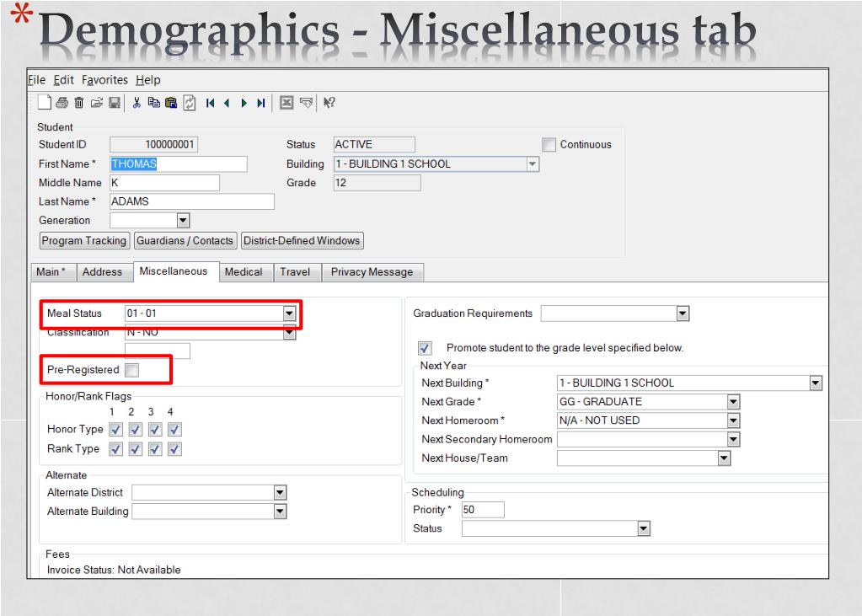Image resolution: width=862 pixels, height=616 pixels.
Task: Check the Pre-Registered checkbox
Action: (132, 370)
